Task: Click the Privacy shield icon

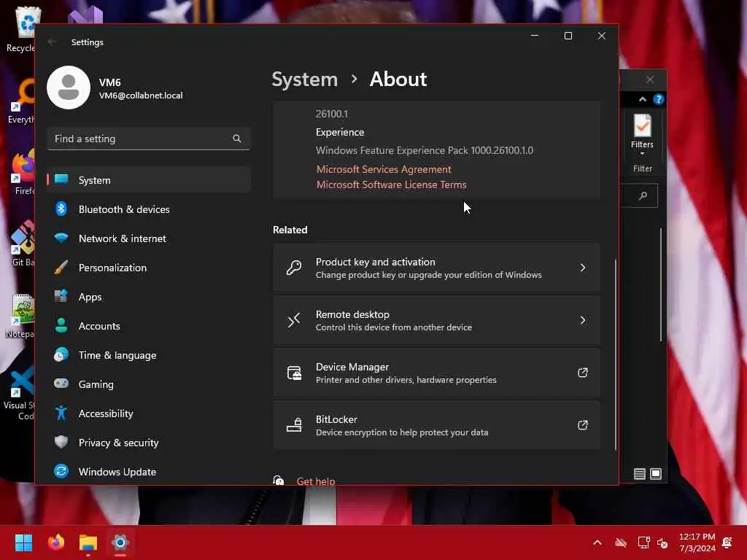Action: [61, 442]
